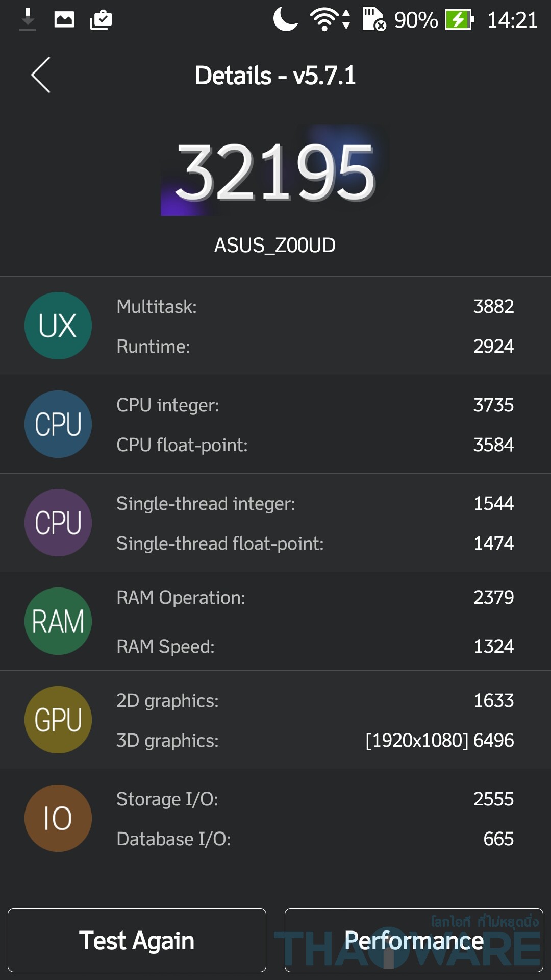The width and height of the screenshot is (551, 980).
Task: Tap the olive GPU category icon
Action: 58,720
